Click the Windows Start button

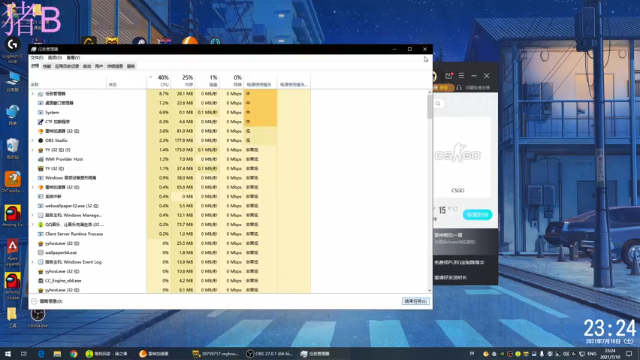point(7,354)
